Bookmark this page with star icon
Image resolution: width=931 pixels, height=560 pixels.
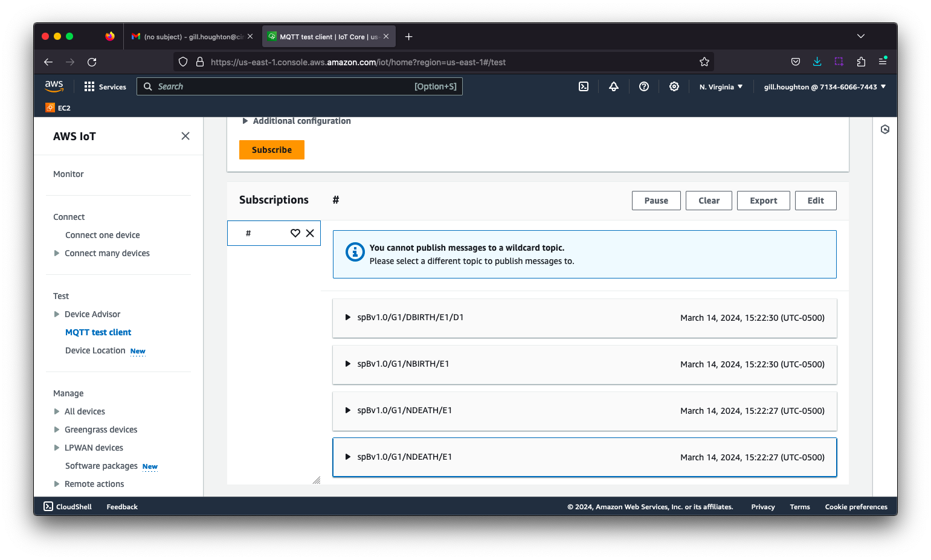704,62
